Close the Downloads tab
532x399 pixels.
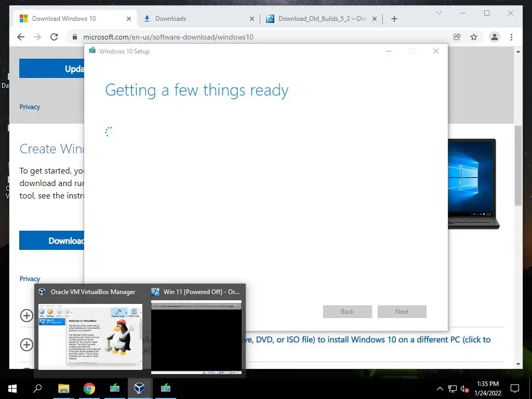pos(252,19)
